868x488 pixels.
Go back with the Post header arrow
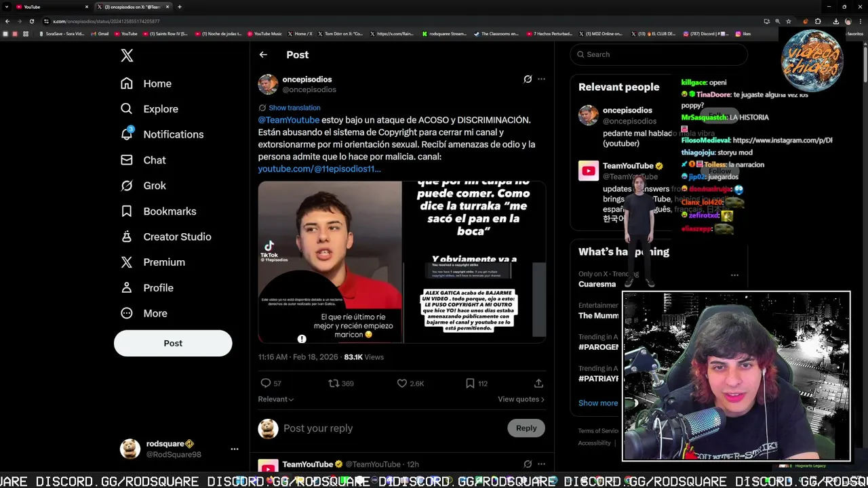[263, 55]
